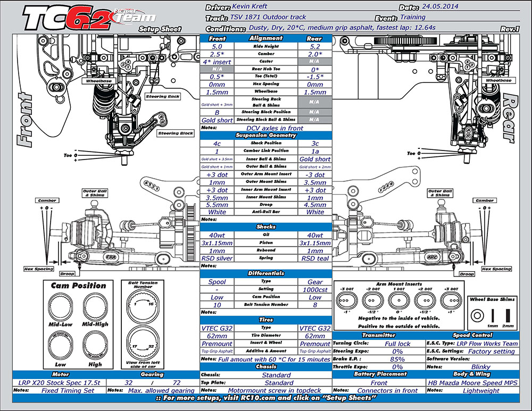Click the gearing spur value 72
Viewport: 532px width, 411px height.
177,383
